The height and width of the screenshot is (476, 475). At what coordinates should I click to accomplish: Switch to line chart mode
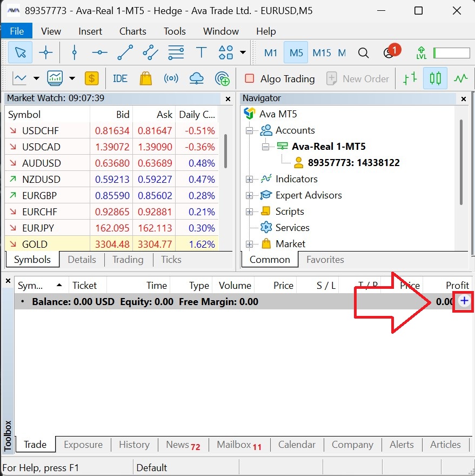tap(460, 78)
